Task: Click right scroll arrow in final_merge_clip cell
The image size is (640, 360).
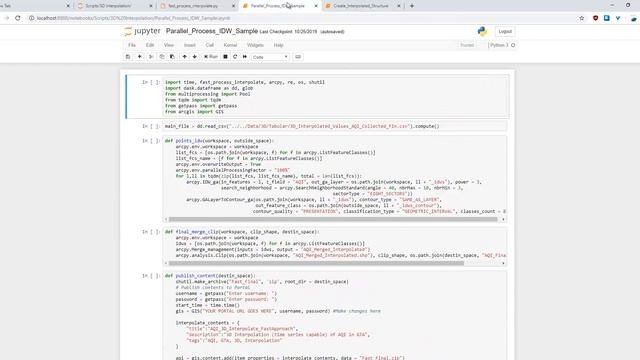Action: (503, 263)
